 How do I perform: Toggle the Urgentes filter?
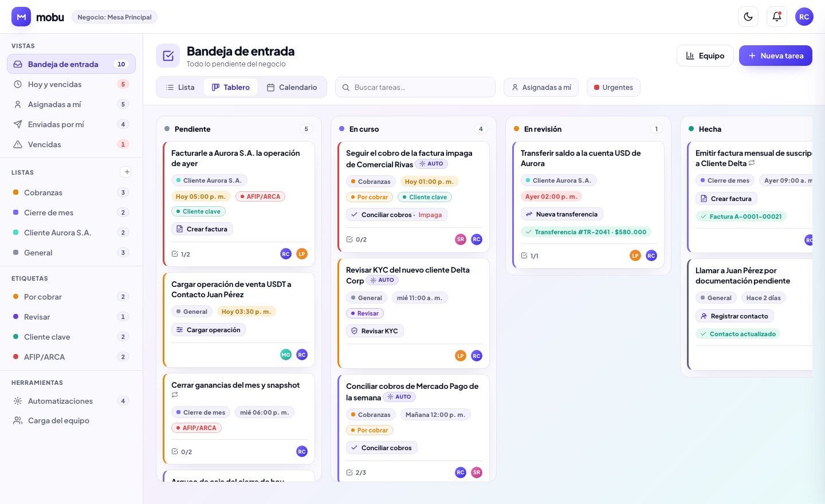(x=614, y=88)
